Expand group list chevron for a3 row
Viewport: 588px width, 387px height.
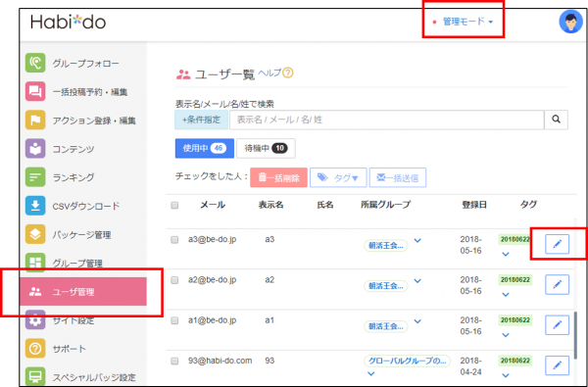(x=417, y=241)
